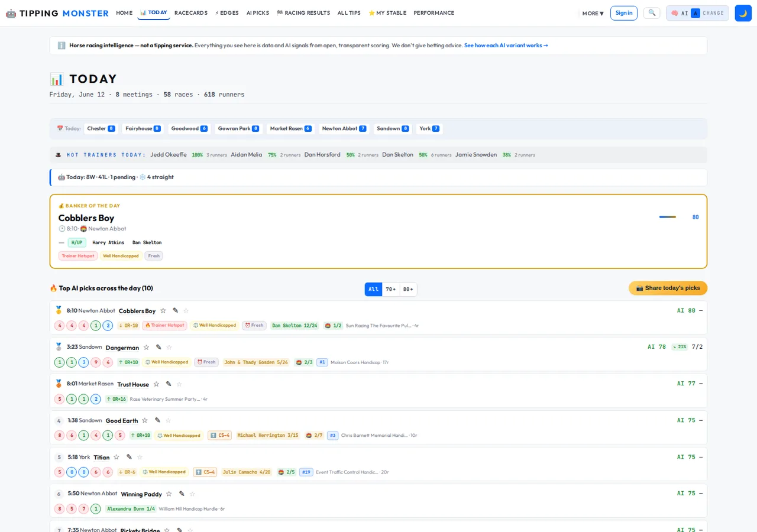Toggle the star right after Trust House's name
Image resolution: width=757 pixels, height=532 pixels.
click(x=156, y=384)
